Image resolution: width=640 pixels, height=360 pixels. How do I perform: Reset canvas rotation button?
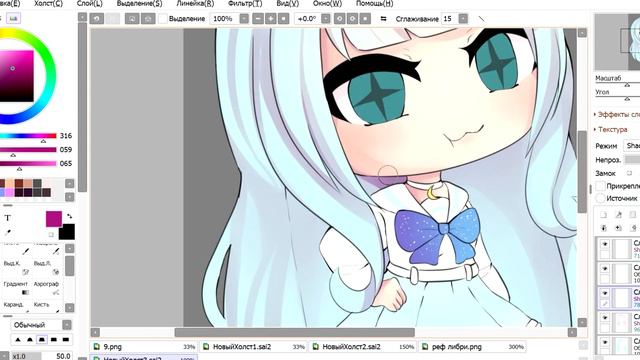pos(365,19)
